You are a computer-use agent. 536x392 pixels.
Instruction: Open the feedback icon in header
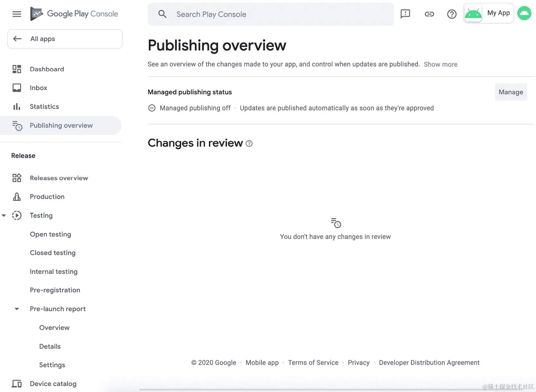[405, 14]
